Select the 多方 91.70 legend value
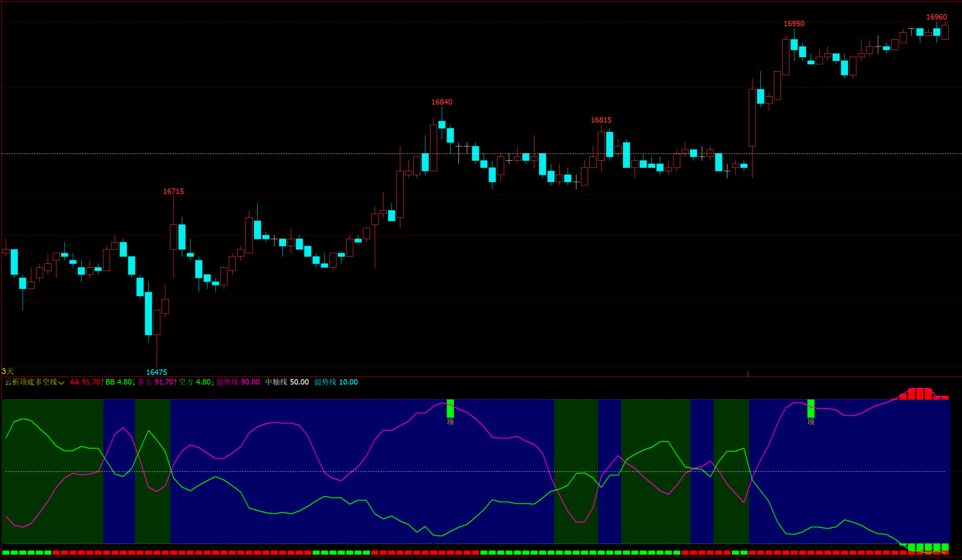Viewport: 962px width, 560px height. 157,382
